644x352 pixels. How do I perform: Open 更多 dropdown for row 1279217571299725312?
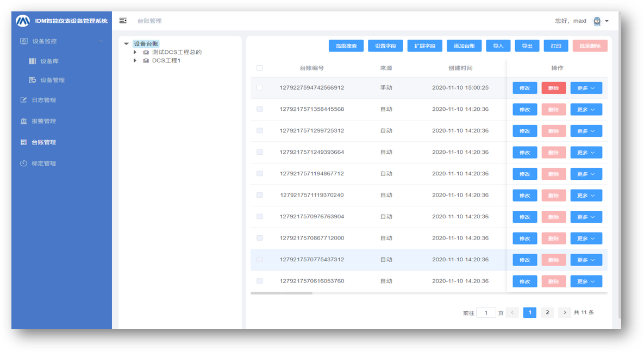586,131
